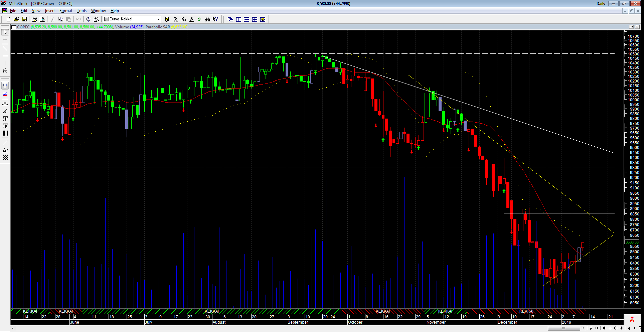Viewport: 644px width, 332px height.
Task: Click the S/L buy-sell symbols tool
Action: point(5,70)
